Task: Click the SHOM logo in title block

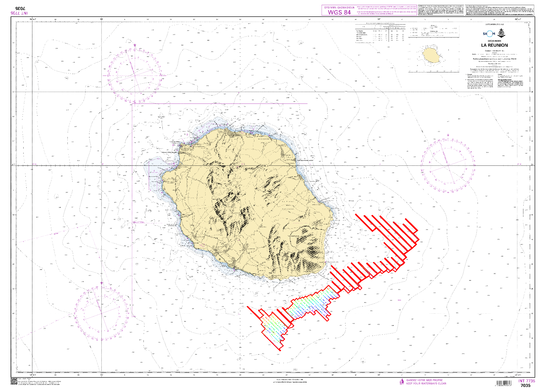Action: click(x=489, y=34)
